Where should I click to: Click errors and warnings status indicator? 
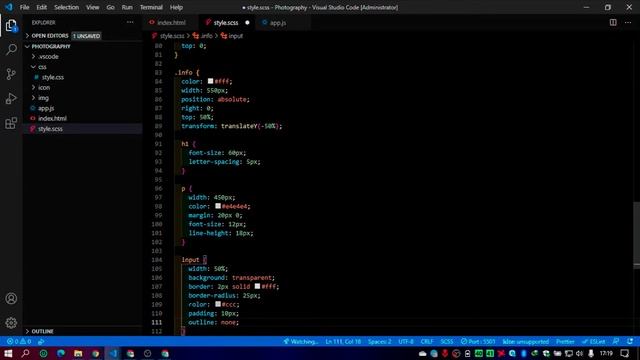(x=19, y=342)
